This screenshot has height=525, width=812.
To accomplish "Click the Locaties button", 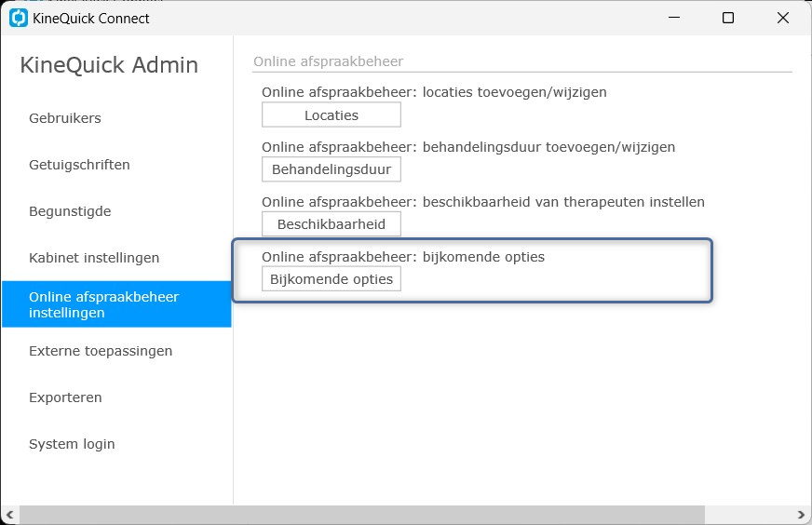I will click(332, 114).
